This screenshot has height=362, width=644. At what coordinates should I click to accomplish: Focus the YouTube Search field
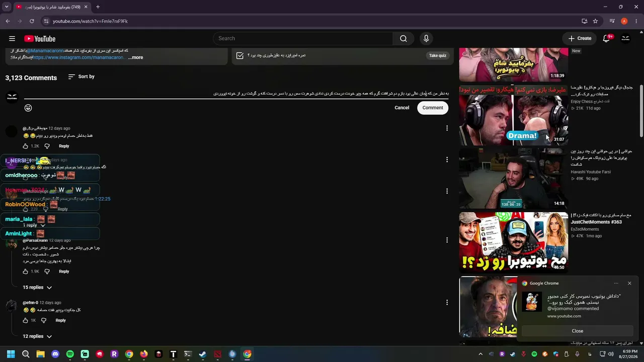click(x=303, y=39)
